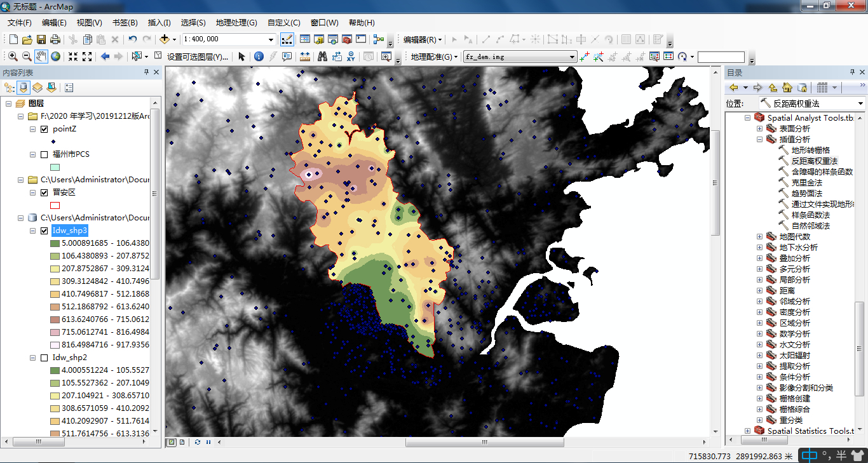Open the Identify tool
The image size is (868, 463).
[x=258, y=56]
